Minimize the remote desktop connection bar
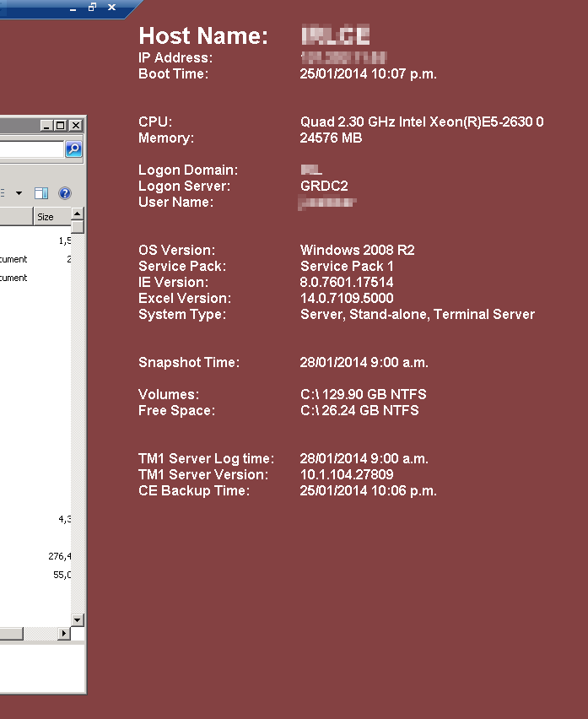Viewport: 588px width, 719px height. [x=73, y=8]
